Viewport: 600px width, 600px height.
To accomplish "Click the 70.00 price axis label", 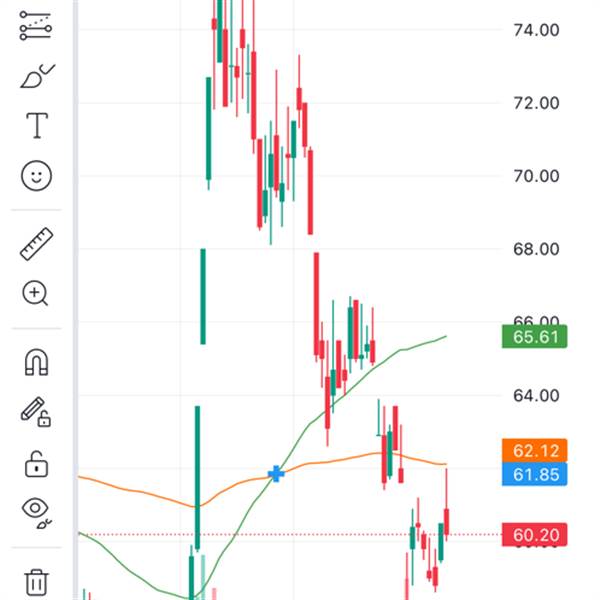I will pos(536,176).
